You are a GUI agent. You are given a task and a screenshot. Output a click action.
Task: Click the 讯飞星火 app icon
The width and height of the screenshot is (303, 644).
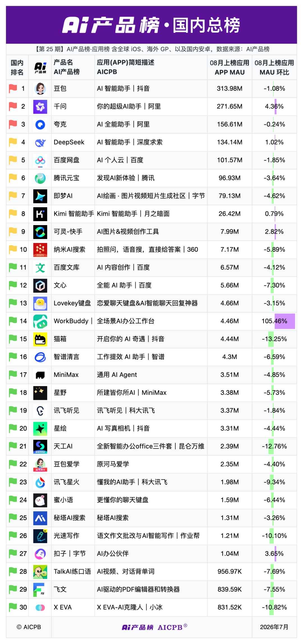[40, 482]
